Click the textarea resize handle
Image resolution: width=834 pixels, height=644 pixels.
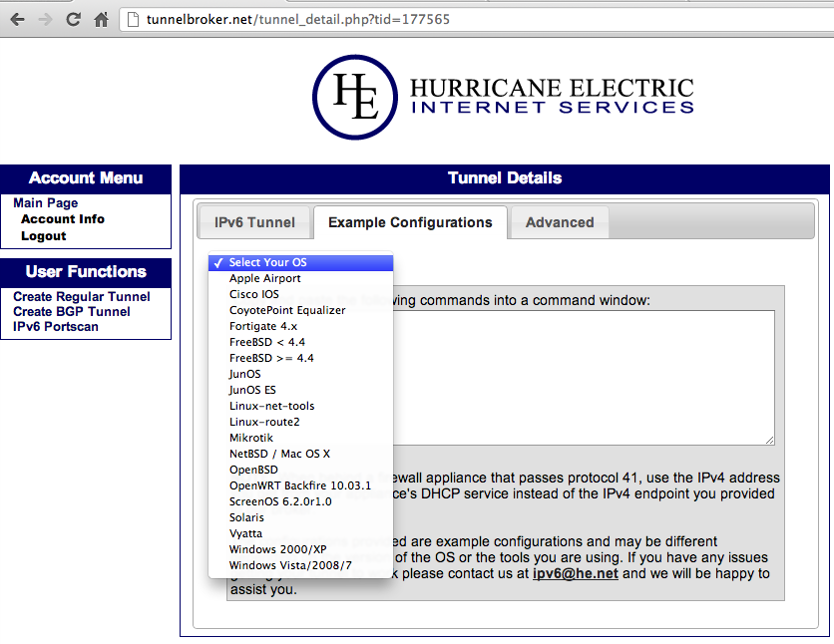pos(769,440)
